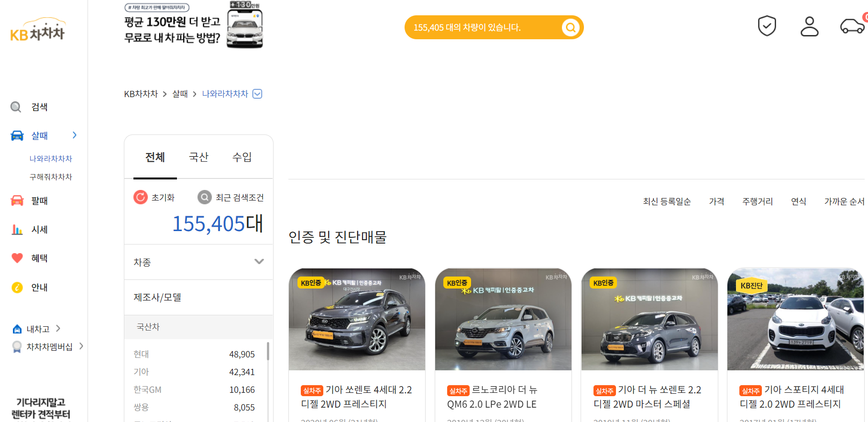Click the heart icon beside 혜택

[x=17, y=258]
